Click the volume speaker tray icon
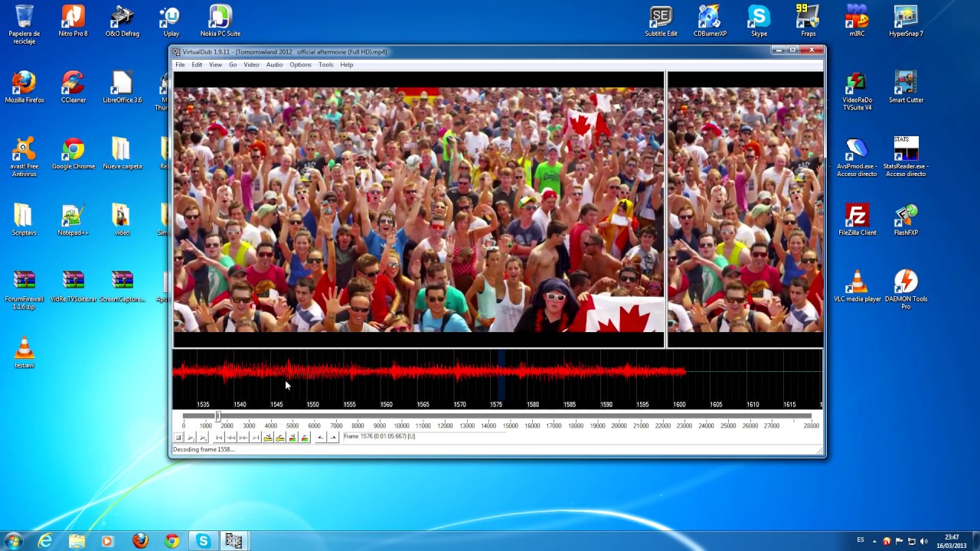Image resolution: width=980 pixels, height=551 pixels. pos(923,541)
